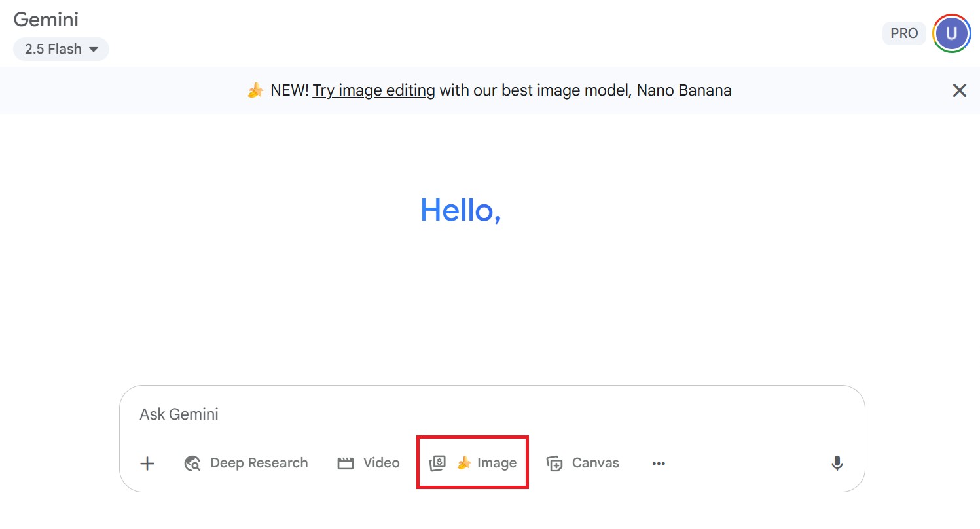Click the plus icon to attach files
Screen dimensions: 980x529
(147, 463)
